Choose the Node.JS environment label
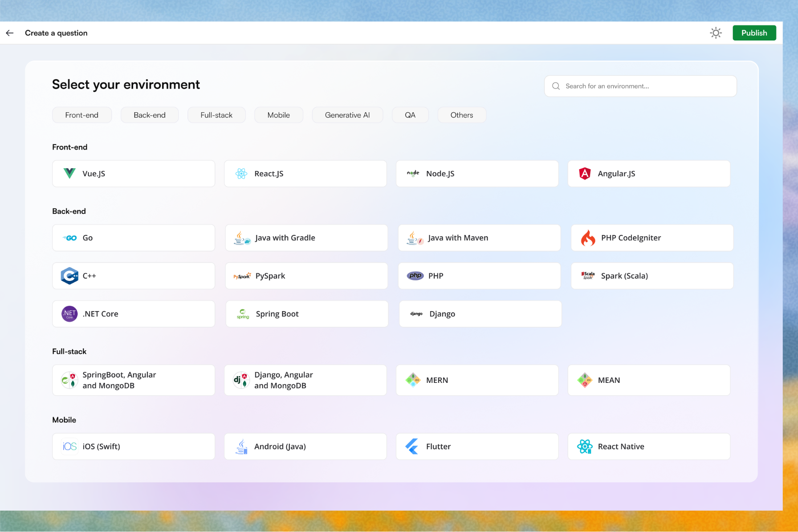Viewport: 798px width, 532px height. (x=440, y=174)
